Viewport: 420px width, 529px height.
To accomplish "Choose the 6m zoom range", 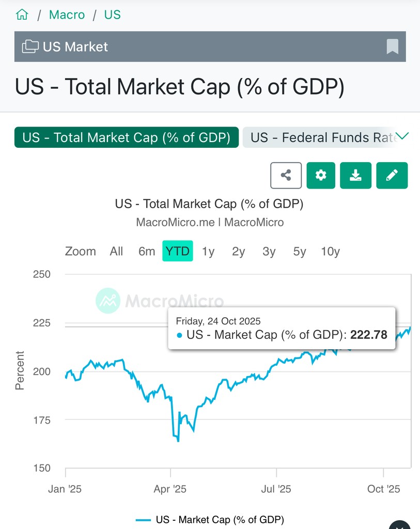I will point(147,252).
